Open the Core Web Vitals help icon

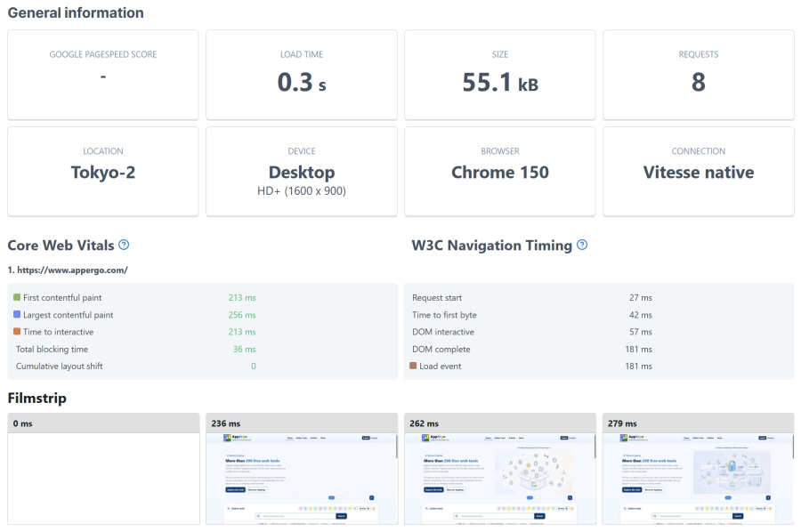(124, 245)
